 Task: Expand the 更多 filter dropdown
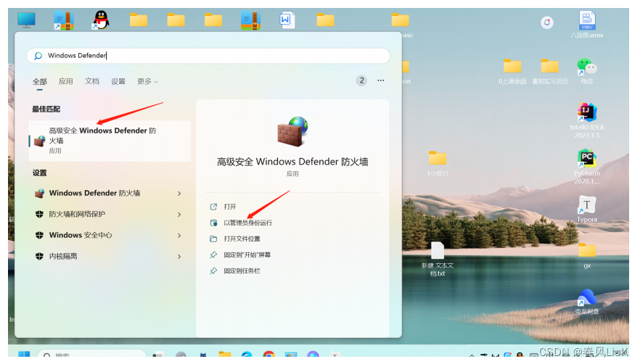[147, 81]
